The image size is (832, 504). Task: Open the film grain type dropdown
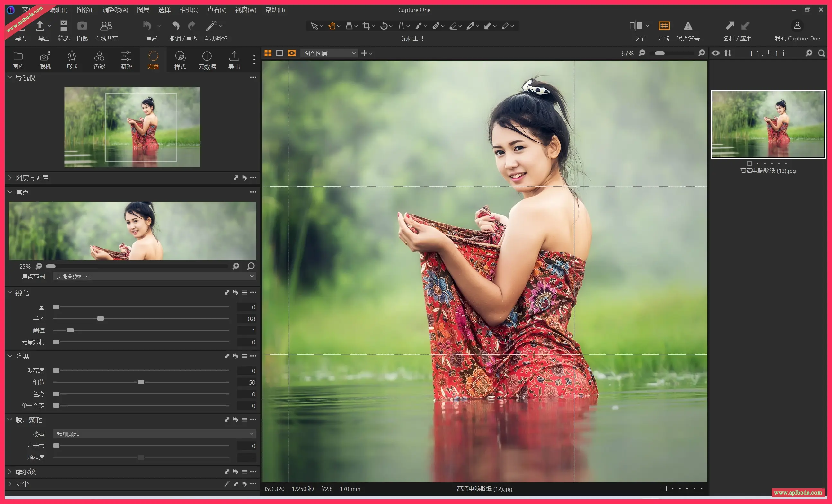tap(154, 434)
